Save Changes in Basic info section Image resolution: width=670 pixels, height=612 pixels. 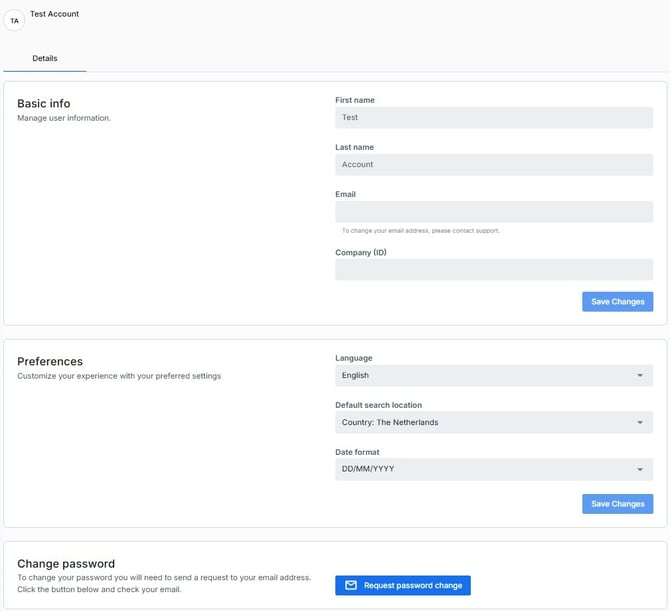click(x=617, y=302)
